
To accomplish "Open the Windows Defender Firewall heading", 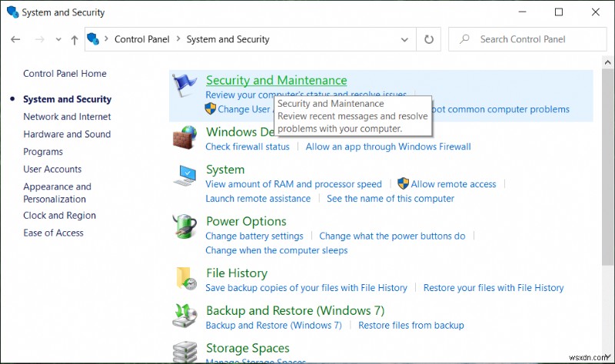I will [x=241, y=131].
